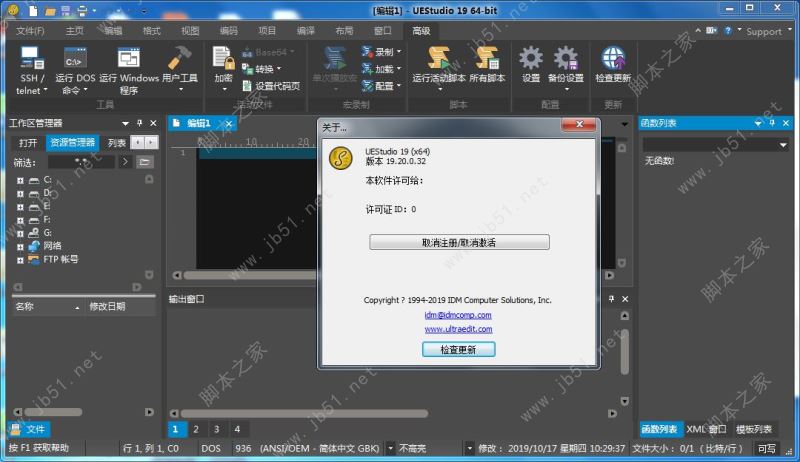Expand the F: drive node
The width and height of the screenshot is (800, 462).
tap(20, 220)
